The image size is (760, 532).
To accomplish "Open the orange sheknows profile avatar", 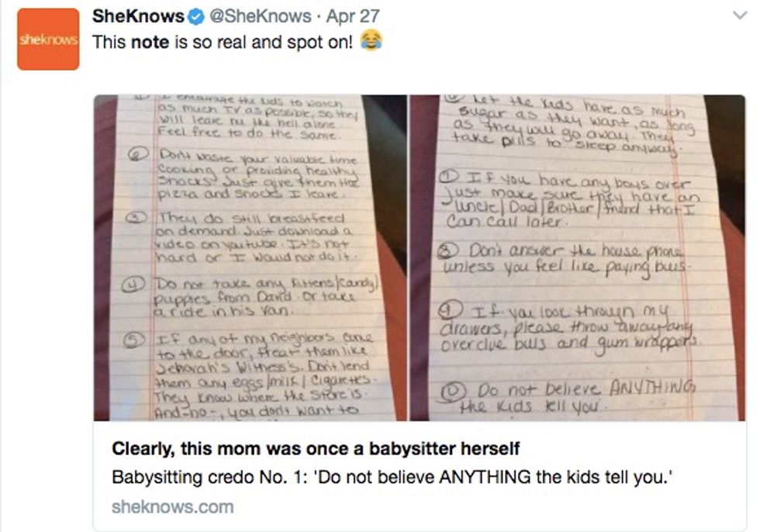I will (x=48, y=39).
